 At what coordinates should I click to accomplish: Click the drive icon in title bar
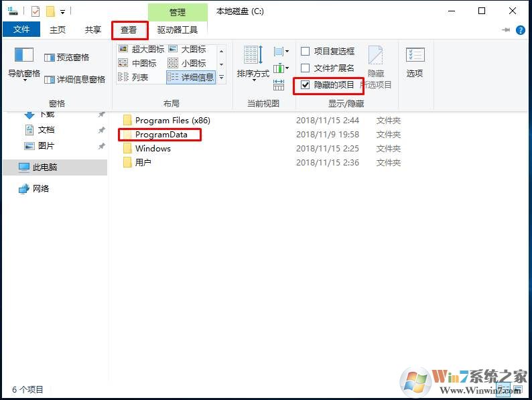pos(13,11)
